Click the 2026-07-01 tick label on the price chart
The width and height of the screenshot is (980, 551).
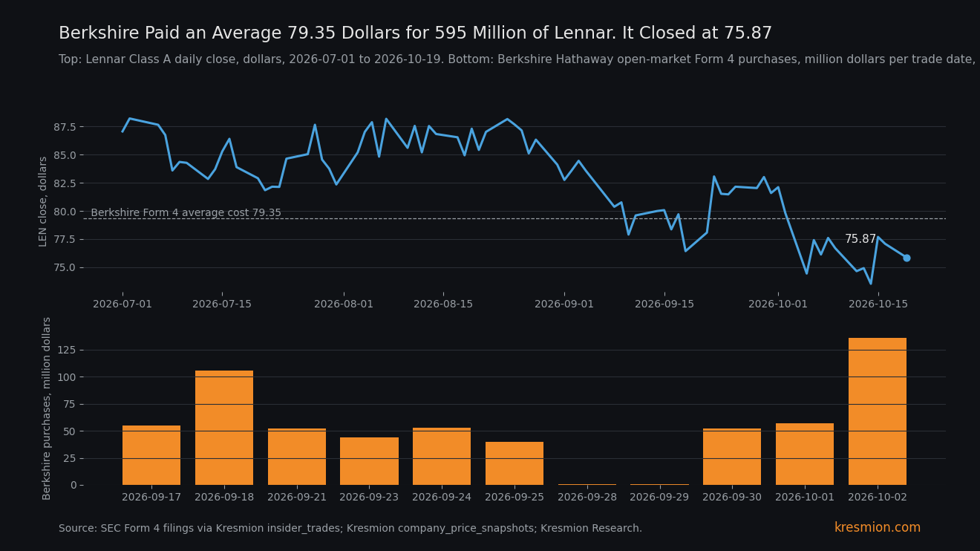(122, 304)
